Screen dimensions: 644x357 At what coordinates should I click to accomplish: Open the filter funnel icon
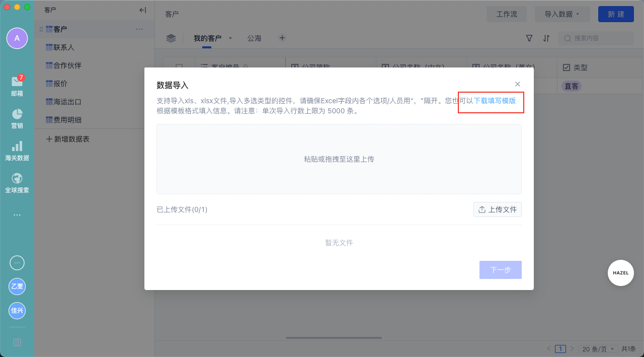(x=529, y=38)
